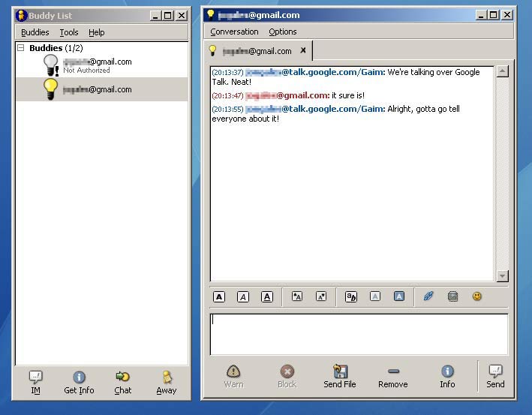Insert a link with the chain icon
This screenshot has width=532, height=415.
tap(428, 296)
